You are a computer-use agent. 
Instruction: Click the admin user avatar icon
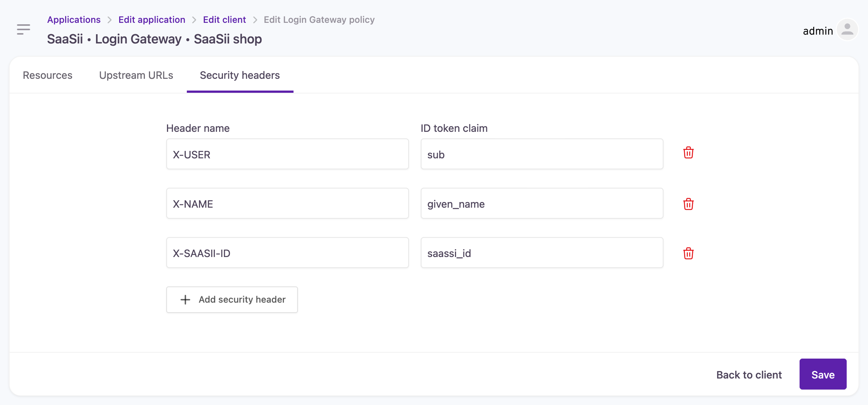(x=847, y=29)
